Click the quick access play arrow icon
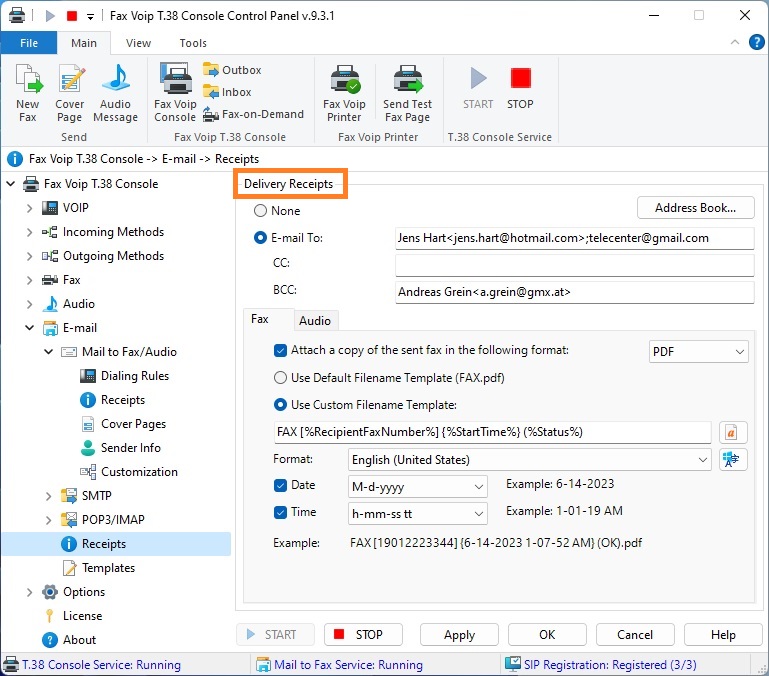This screenshot has width=769, height=676. point(50,16)
